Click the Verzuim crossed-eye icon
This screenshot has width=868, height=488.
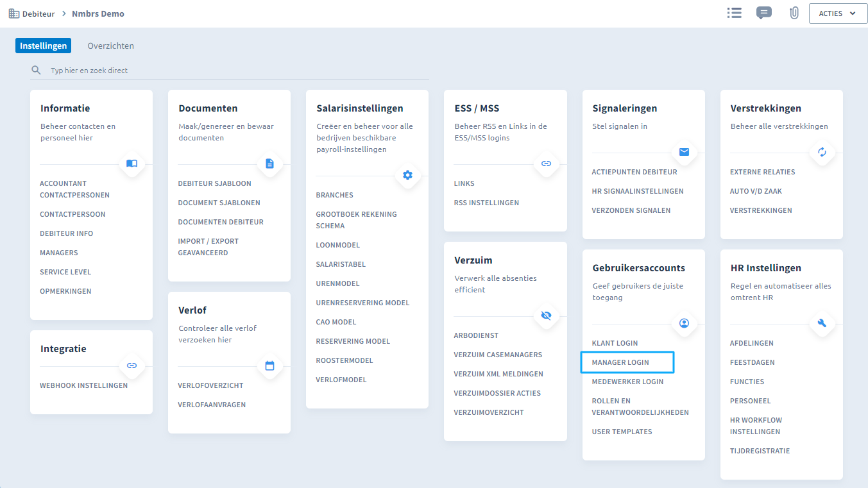point(546,316)
